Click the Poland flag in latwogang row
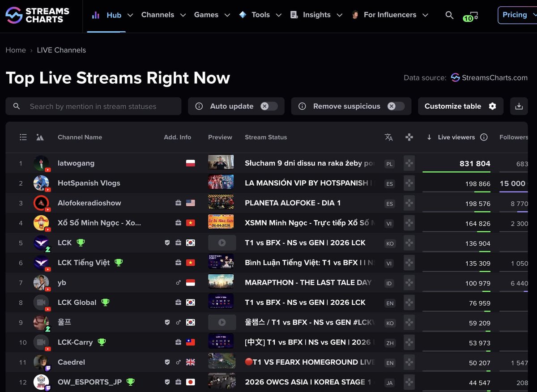 click(x=191, y=163)
